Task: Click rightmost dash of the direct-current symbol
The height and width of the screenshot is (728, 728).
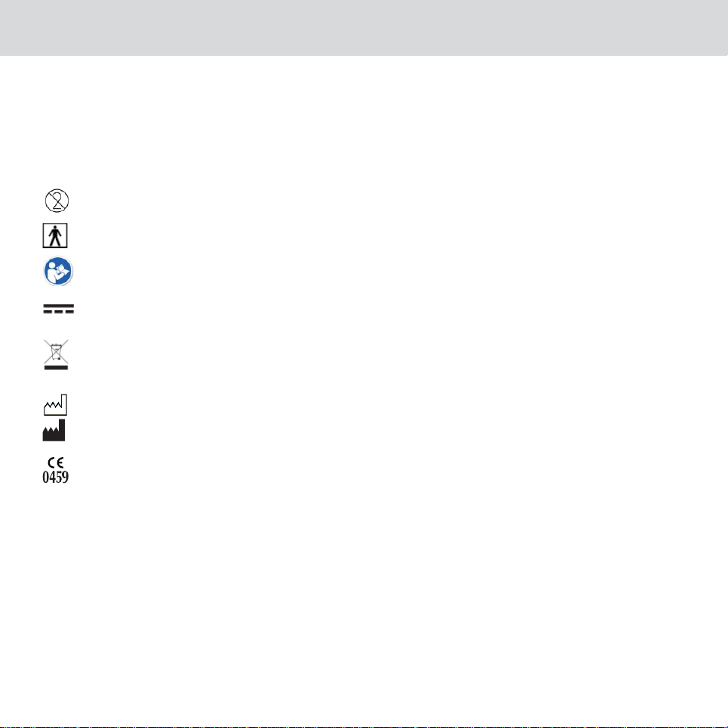Action: [x=69, y=312]
